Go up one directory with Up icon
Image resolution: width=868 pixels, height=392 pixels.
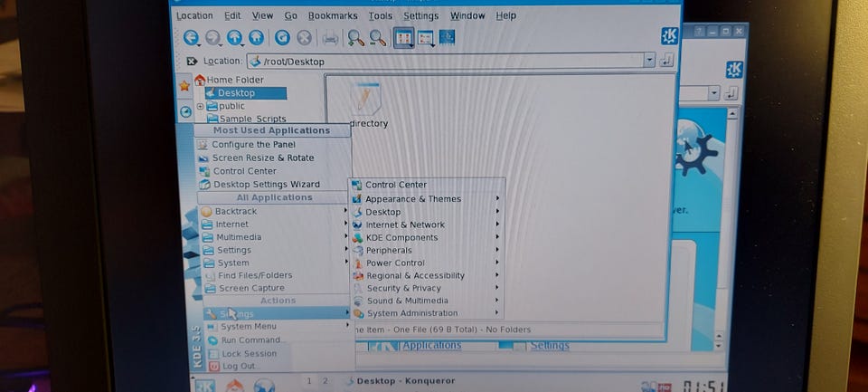pos(235,38)
